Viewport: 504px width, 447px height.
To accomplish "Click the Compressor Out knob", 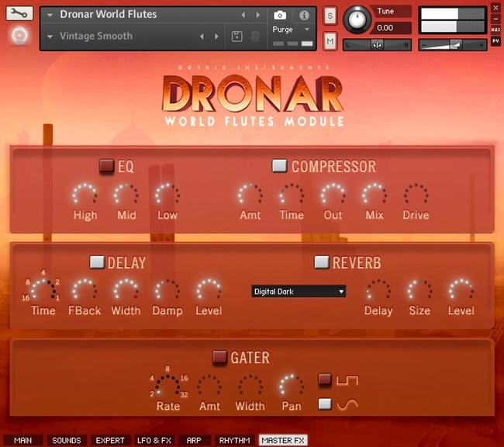I will coord(333,195).
